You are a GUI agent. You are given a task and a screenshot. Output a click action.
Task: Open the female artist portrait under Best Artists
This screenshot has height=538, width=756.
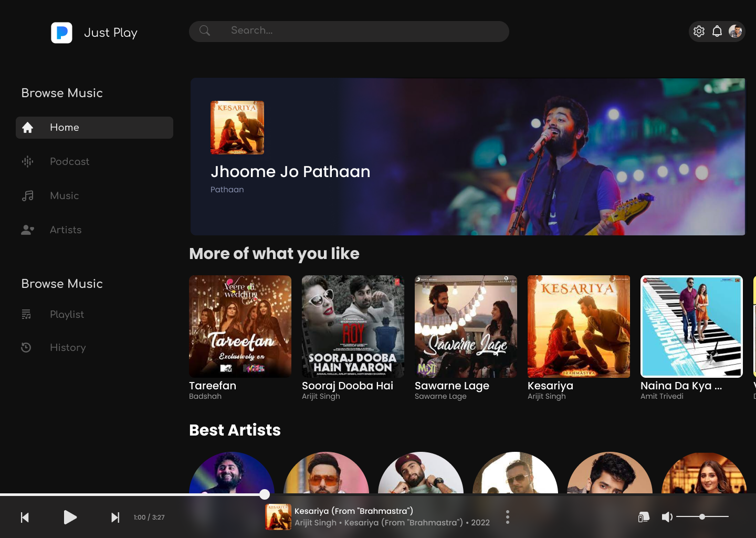point(704,473)
